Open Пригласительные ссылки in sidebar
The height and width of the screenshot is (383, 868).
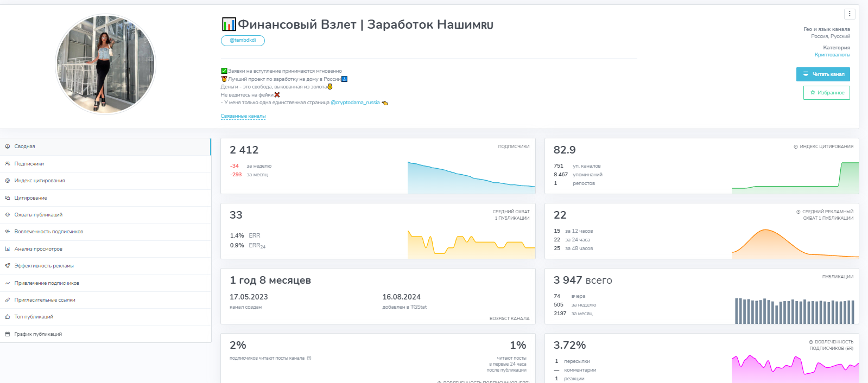(x=105, y=300)
